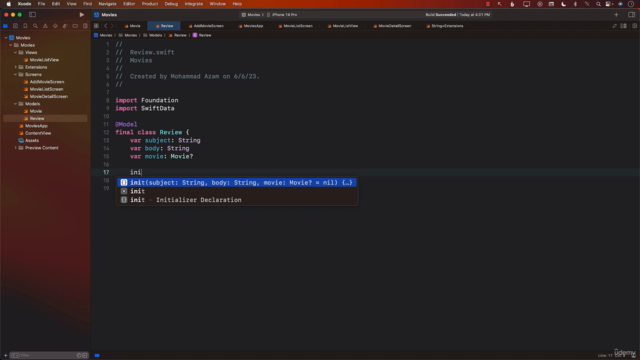Add new file with bottom plus button
640x360 pixels.
tap(5, 355)
